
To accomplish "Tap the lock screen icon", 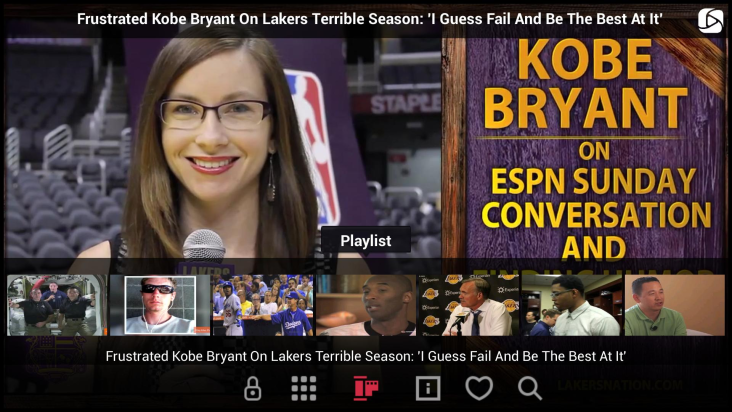I will click(x=253, y=388).
